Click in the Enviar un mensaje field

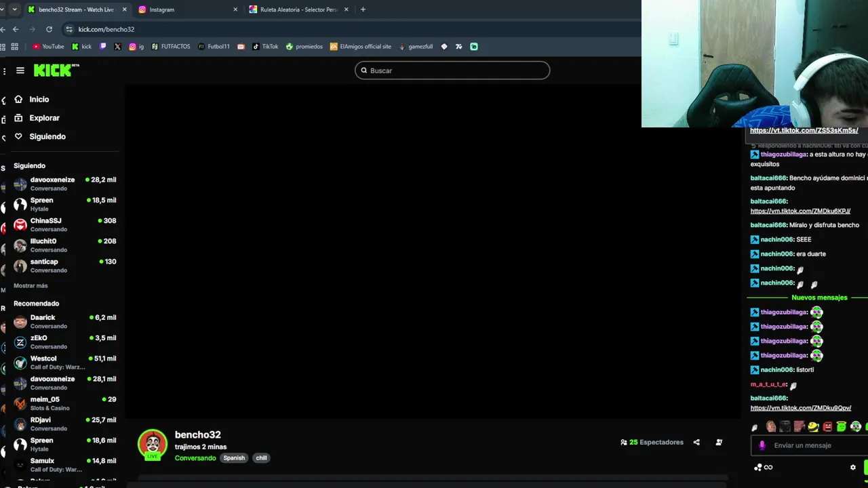click(810, 445)
